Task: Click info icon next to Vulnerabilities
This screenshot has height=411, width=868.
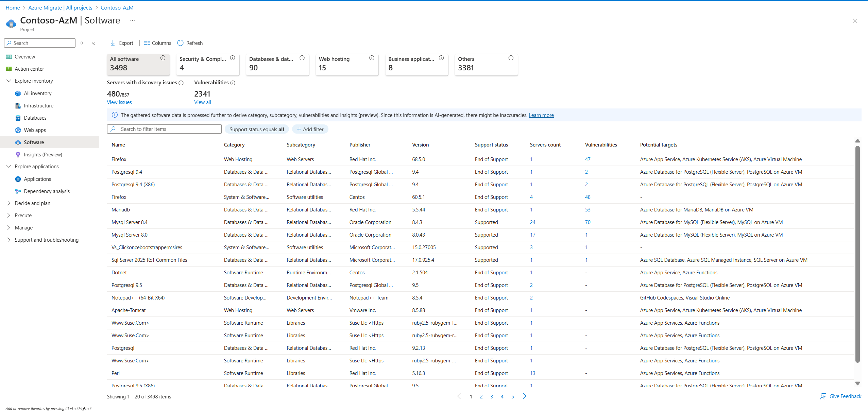Action: [233, 83]
